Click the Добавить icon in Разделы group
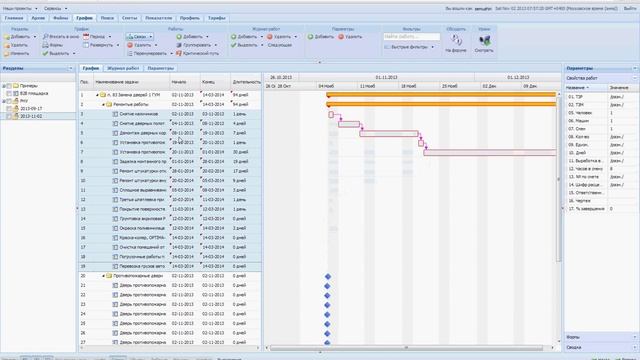640x360 pixels. [x=7, y=37]
